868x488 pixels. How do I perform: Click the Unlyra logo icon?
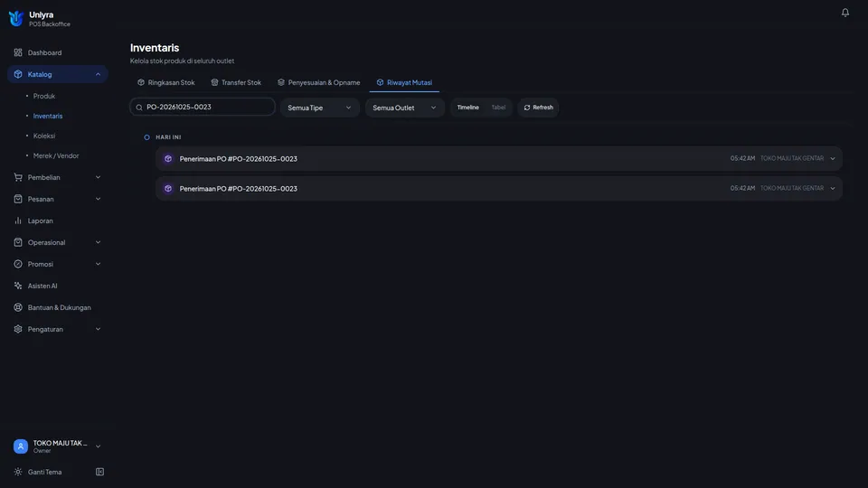(16, 19)
